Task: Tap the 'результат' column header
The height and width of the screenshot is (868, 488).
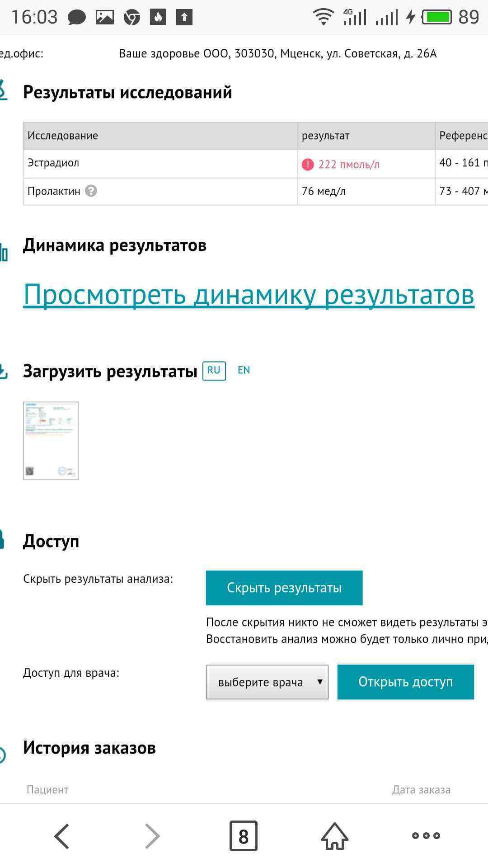Action: (x=325, y=136)
